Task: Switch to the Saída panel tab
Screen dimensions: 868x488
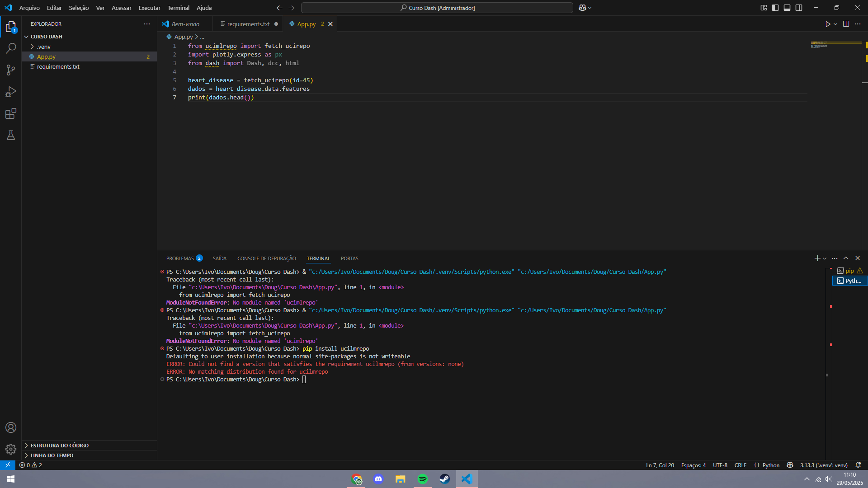Action: pyautogui.click(x=219, y=258)
